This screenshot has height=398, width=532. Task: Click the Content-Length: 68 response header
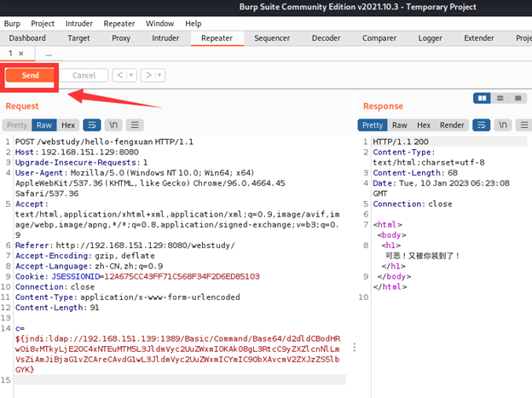pyautogui.click(x=415, y=173)
